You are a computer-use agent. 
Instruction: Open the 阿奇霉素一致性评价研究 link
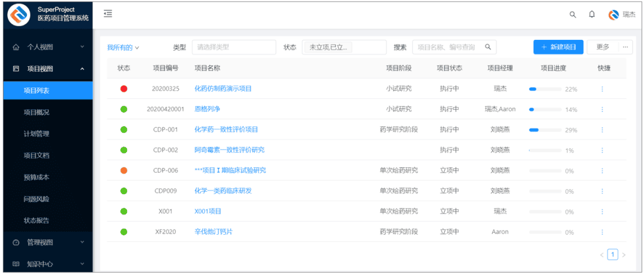[230, 150]
